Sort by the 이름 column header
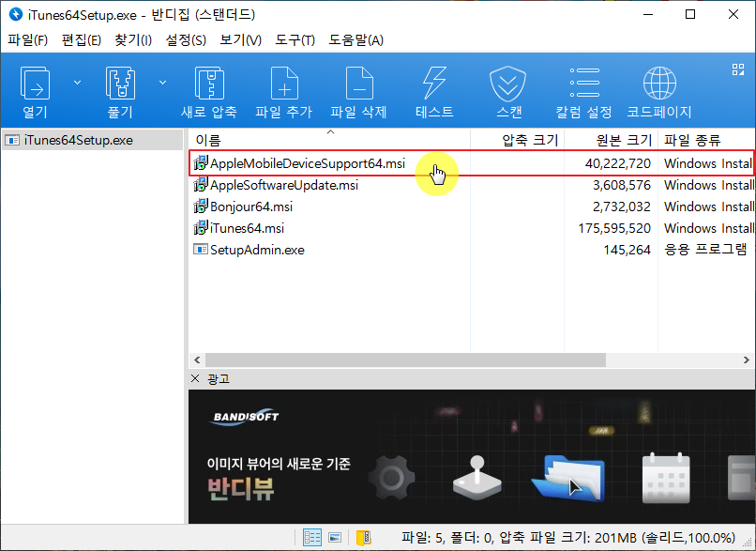Viewport: 756px width, 551px height. pos(329,141)
